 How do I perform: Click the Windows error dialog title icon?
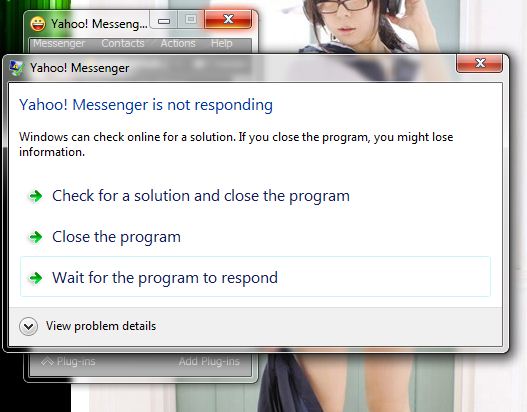pyautogui.click(x=16, y=68)
